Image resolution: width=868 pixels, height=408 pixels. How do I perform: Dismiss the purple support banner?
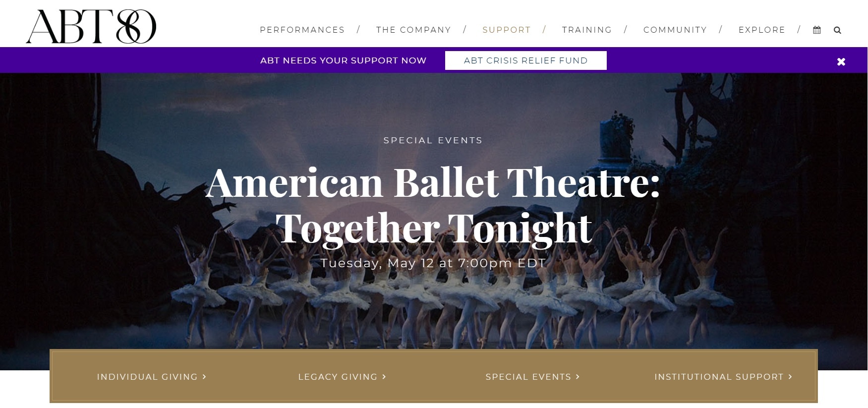point(841,61)
